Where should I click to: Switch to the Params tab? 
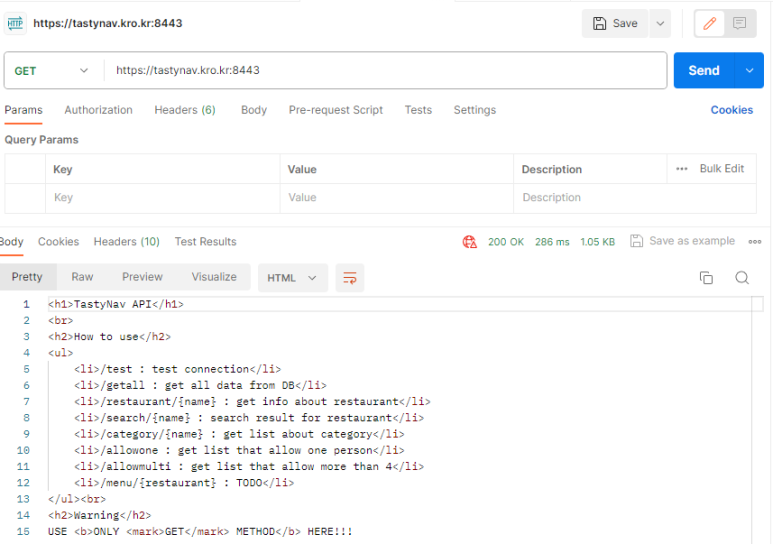[x=23, y=110]
